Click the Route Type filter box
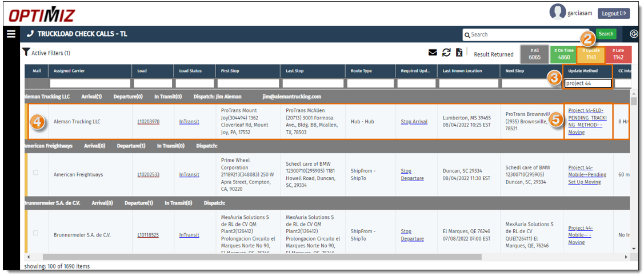This screenshot has width=644, height=276. point(370,83)
